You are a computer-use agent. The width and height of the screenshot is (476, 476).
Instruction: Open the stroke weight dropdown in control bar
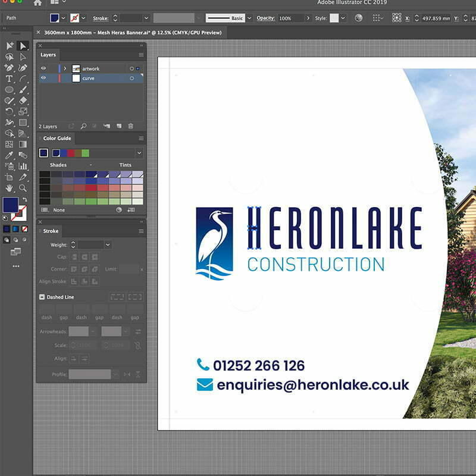click(146, 18)
